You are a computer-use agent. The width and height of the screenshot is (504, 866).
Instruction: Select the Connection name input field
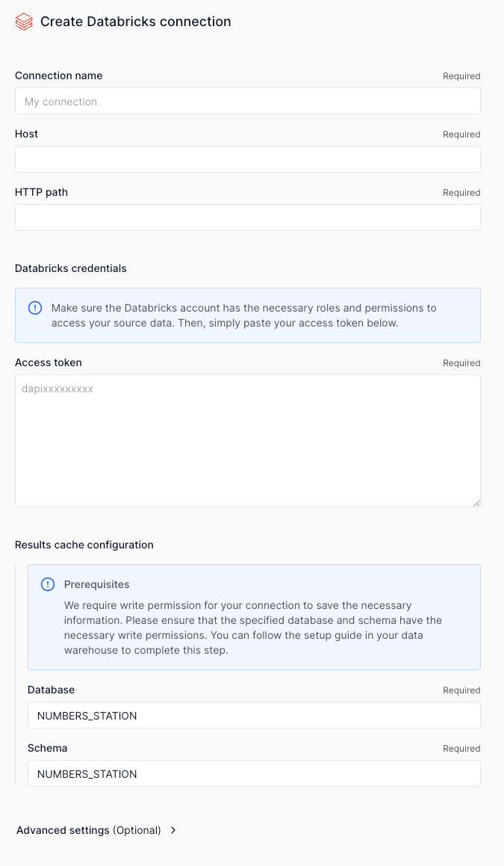pos(247,101)
